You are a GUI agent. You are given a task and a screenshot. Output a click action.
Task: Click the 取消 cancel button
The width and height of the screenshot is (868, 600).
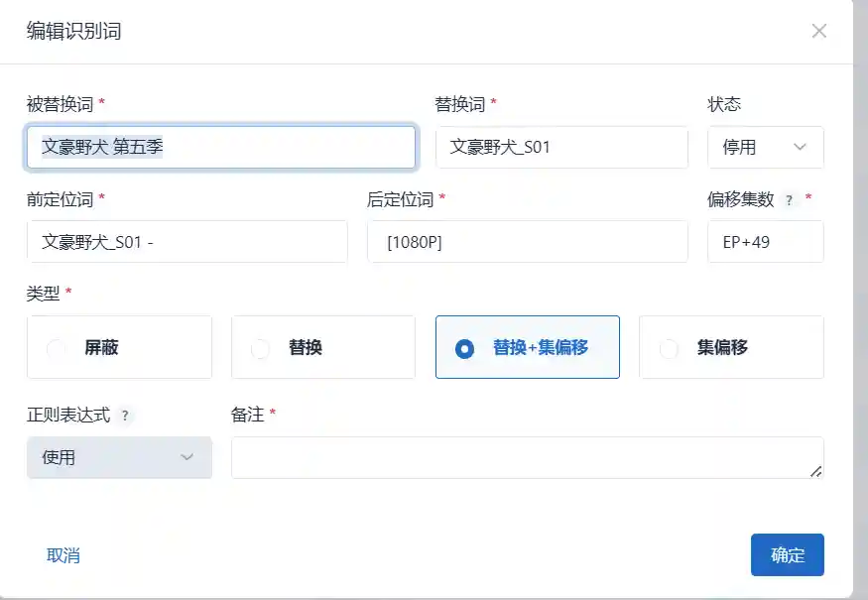point(63,555)
